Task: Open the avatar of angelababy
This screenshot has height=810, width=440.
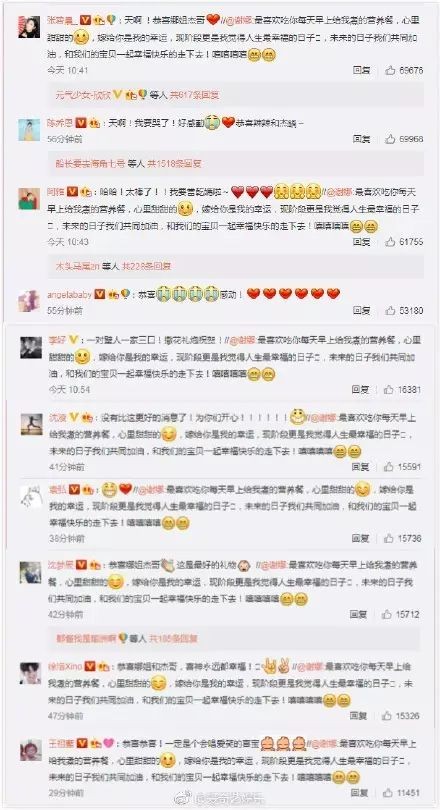Action: click(x=29, y=301)
